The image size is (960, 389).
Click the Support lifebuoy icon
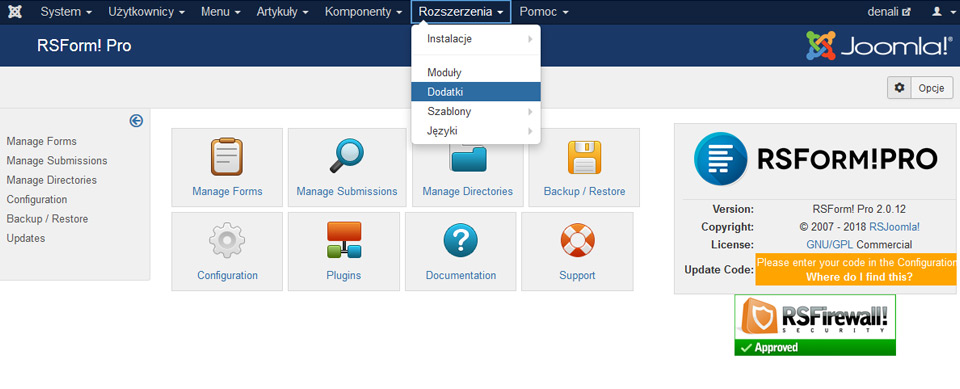577,240
